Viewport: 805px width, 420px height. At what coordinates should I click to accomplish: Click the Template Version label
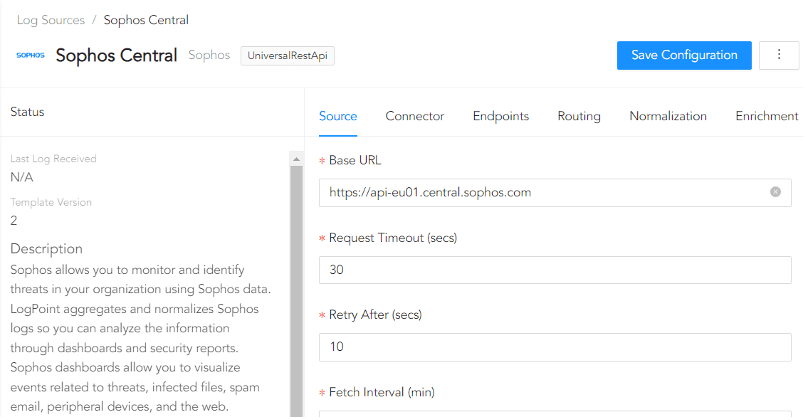point(51,202)
